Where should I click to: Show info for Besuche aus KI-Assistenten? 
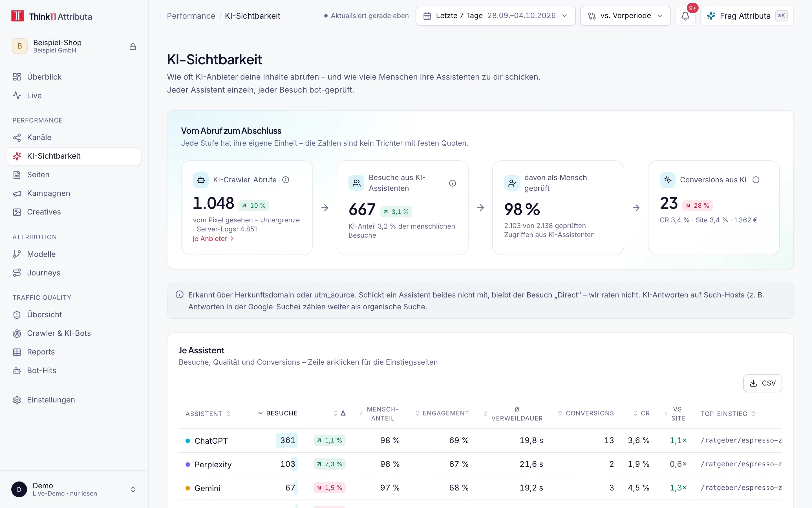click(452, 183)
